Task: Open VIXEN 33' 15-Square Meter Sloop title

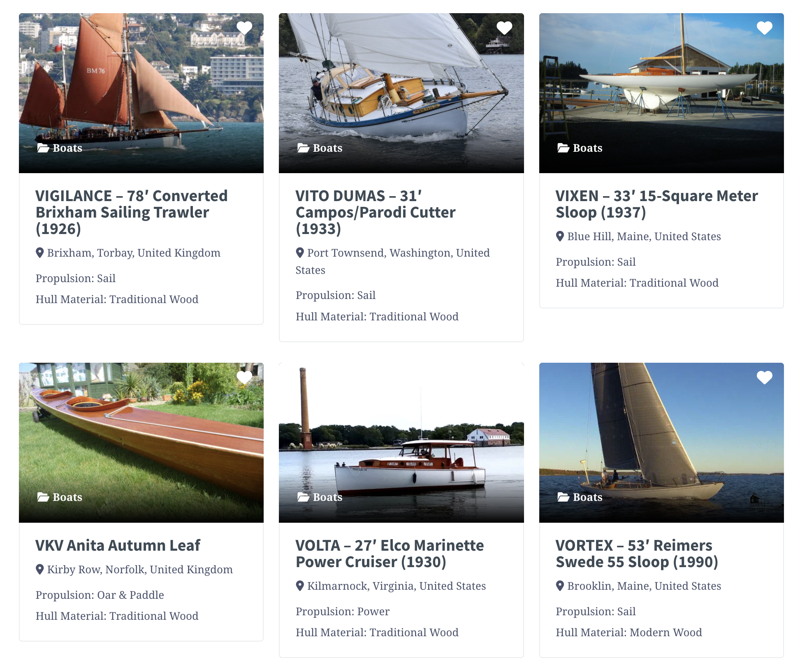Action: coord(656,204)
